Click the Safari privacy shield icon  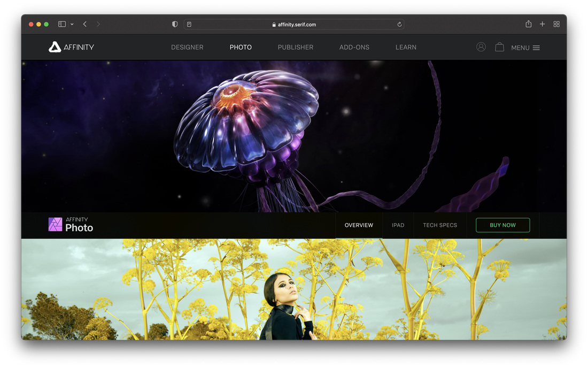pyautogui.click(x=174, y=24)
